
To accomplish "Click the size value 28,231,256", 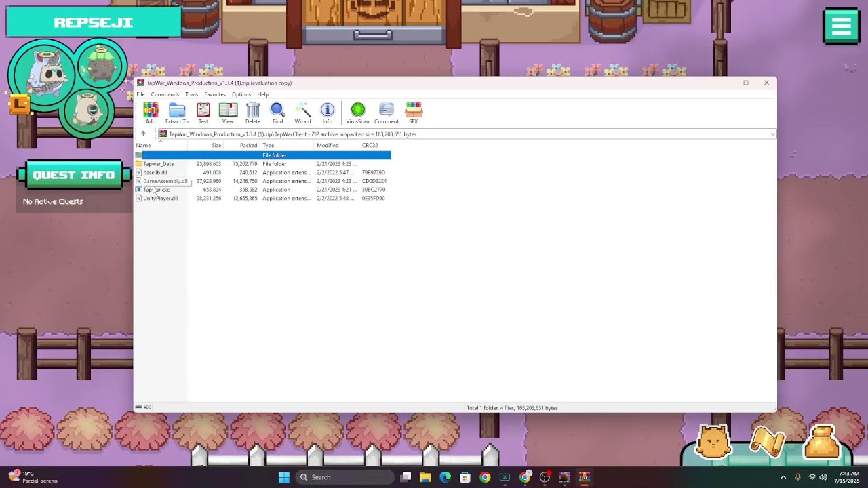I will (x=209, y=199).
